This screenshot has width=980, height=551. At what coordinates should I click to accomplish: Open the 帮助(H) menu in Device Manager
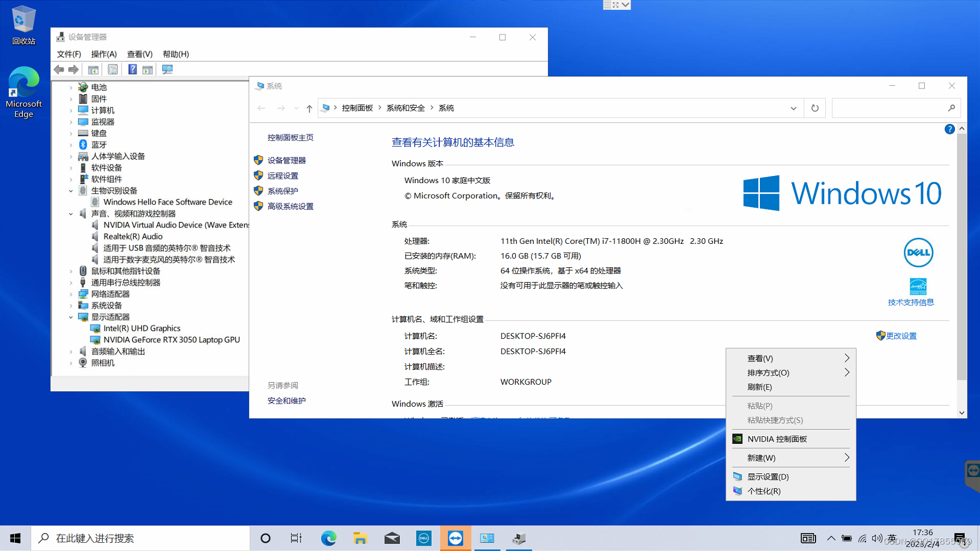pos(176,54)
